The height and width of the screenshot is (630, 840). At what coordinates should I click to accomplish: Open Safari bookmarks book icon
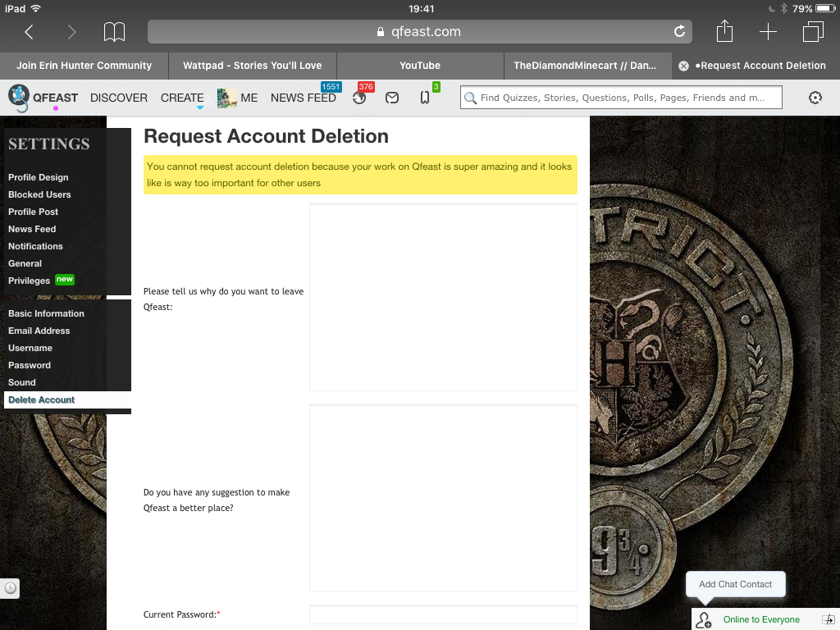[114, 32]
